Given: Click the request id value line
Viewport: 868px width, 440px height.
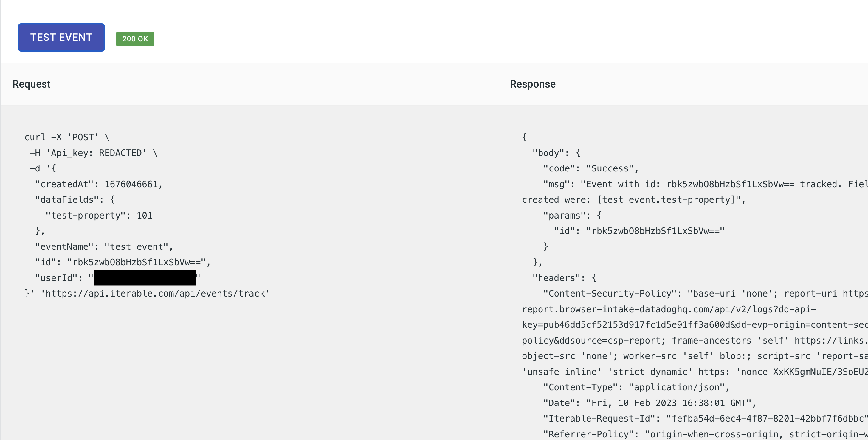Looking at the screenshot, I should 136,262.
